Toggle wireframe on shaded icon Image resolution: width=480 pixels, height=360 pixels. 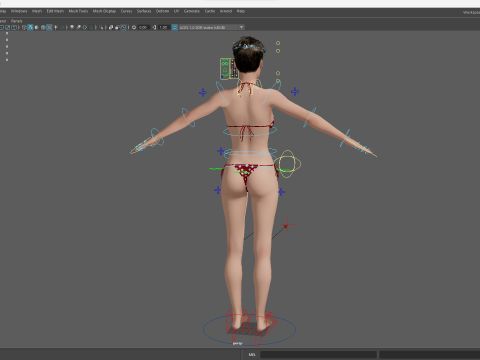pos(43,27)
